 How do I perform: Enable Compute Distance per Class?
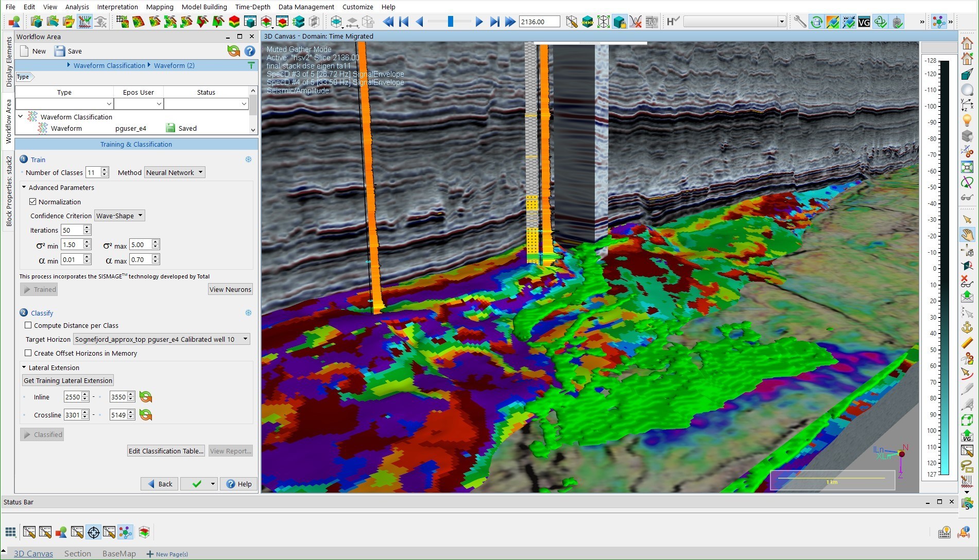tap(28, 325)
